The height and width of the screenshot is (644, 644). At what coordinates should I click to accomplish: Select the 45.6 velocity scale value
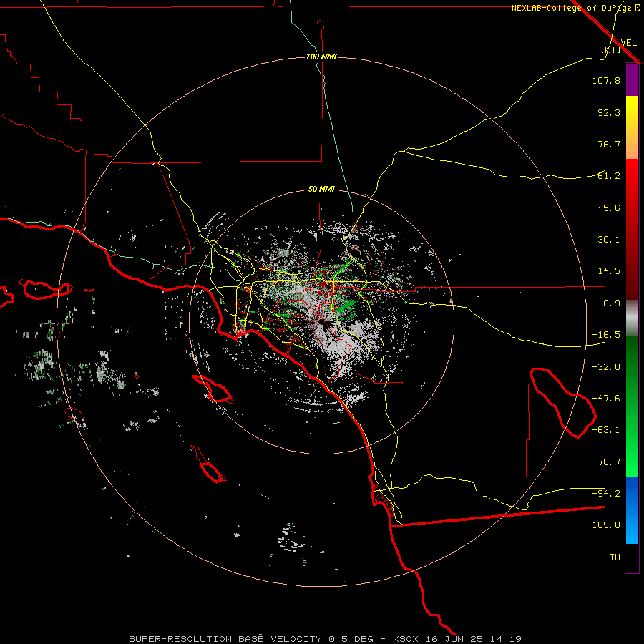coord(609,208)
